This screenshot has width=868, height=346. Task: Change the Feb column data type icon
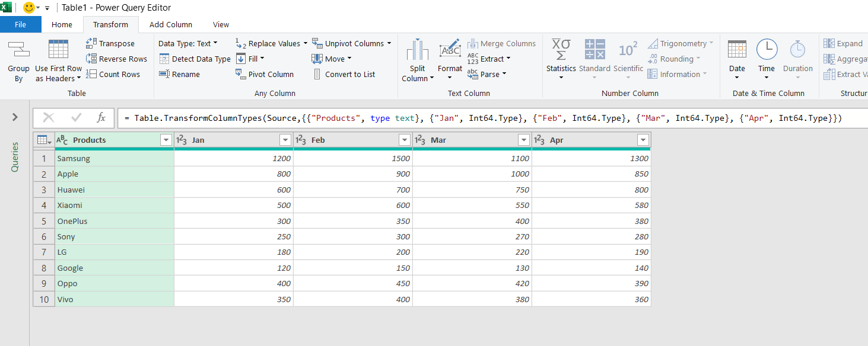(301, 140)
